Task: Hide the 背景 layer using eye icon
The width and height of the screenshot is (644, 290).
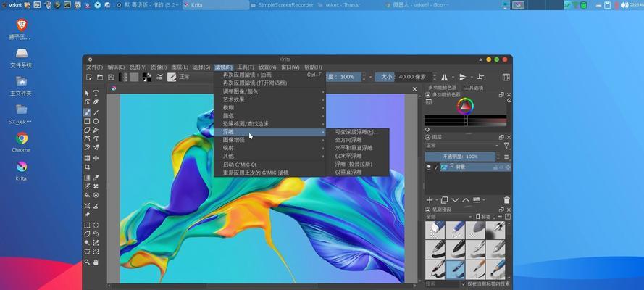Action: point(429,167)
